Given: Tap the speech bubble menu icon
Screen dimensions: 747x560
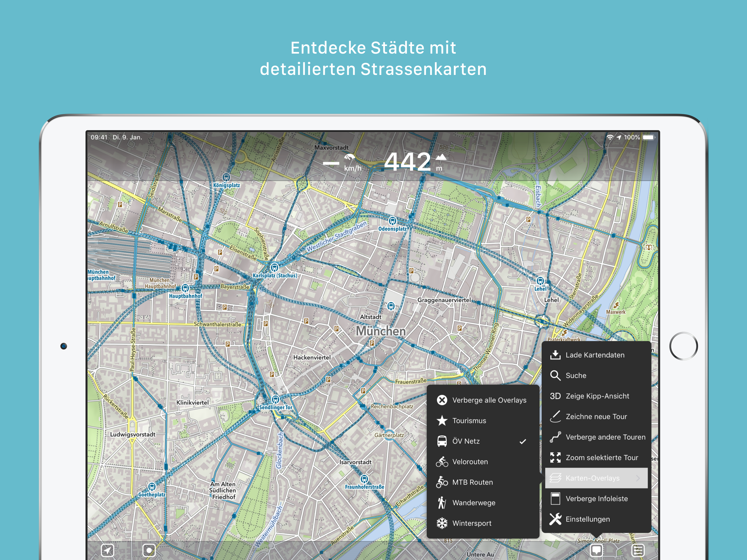Looking at the screenshot, I should (x=596, y=550).
